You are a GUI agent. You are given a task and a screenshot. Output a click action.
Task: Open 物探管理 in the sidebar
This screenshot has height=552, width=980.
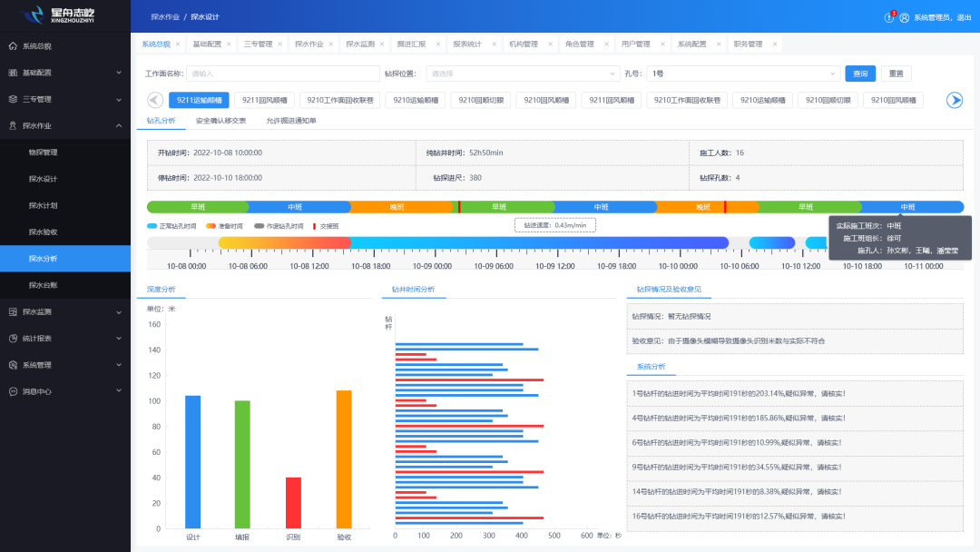pos(44,152)
